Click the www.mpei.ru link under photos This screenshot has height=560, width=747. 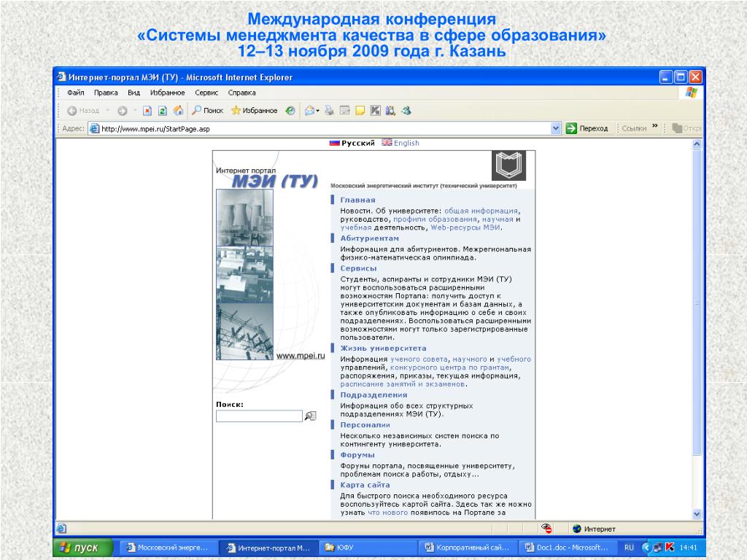coord(301,356)
